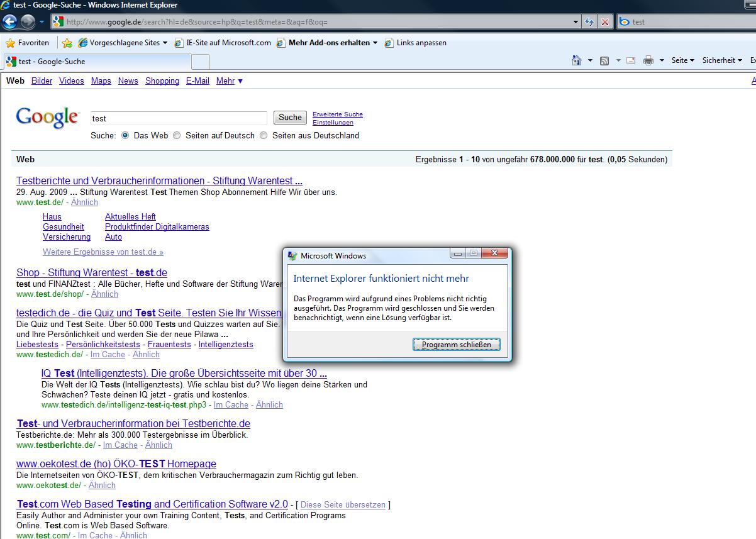Click the Refresh page icon
This screenshot has height=539, width=756.
(589, 21)
